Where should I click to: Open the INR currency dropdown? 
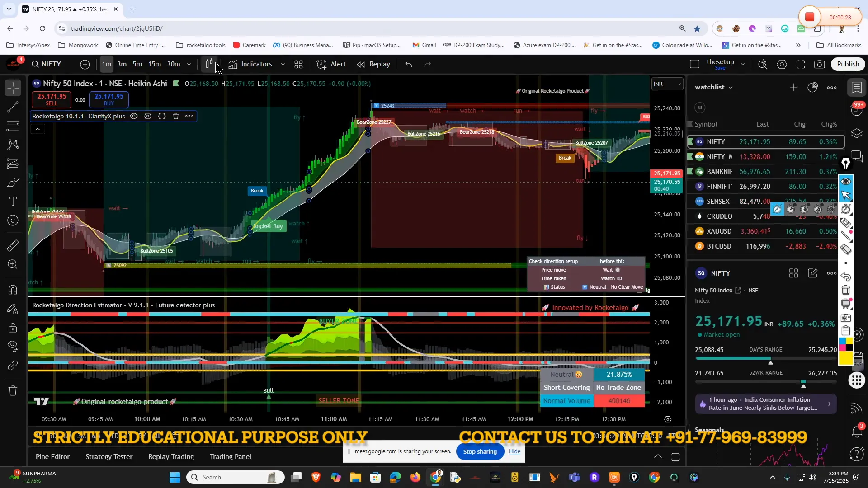[667, 84]
